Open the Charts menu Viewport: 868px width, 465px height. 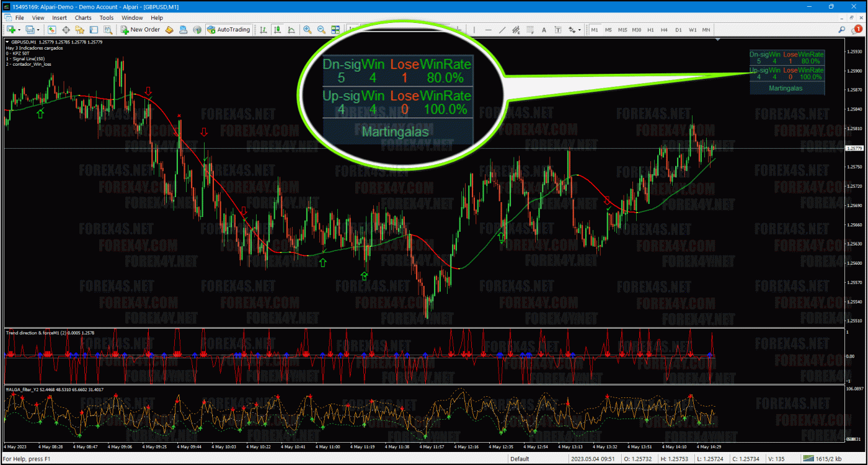83,18
